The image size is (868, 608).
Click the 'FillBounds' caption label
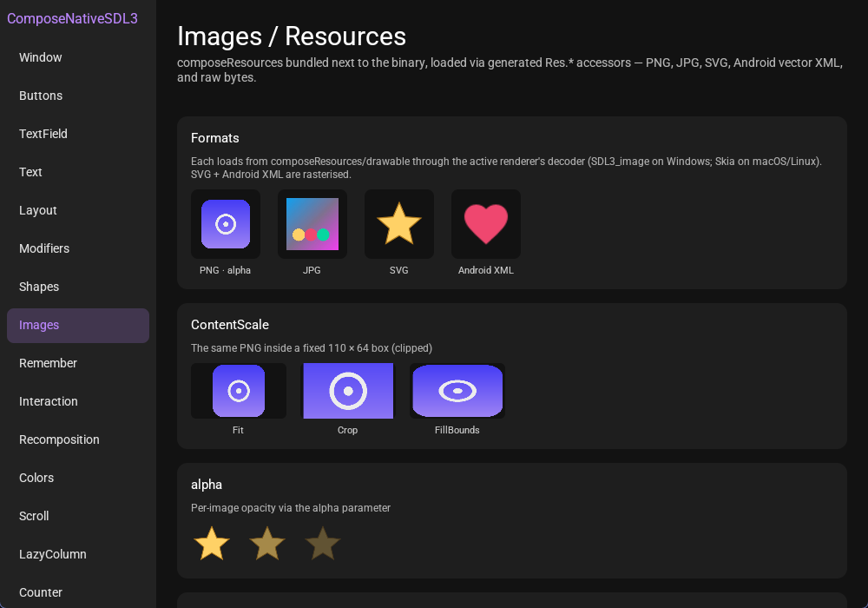457,430
